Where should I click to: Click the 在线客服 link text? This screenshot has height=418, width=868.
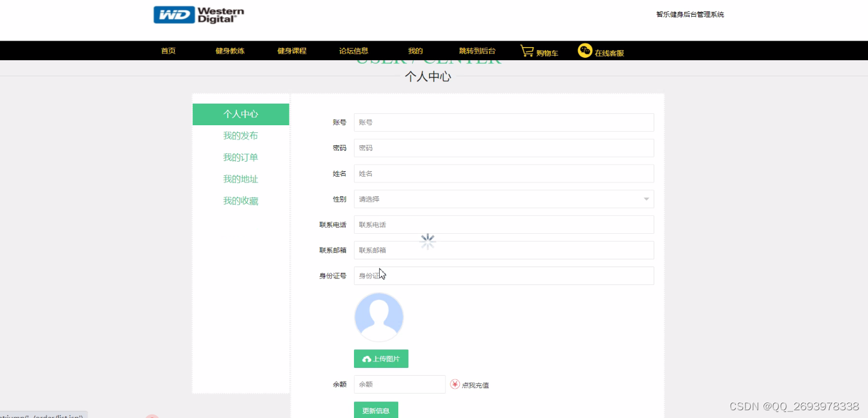pyautogui.click(x=609, y=53)
